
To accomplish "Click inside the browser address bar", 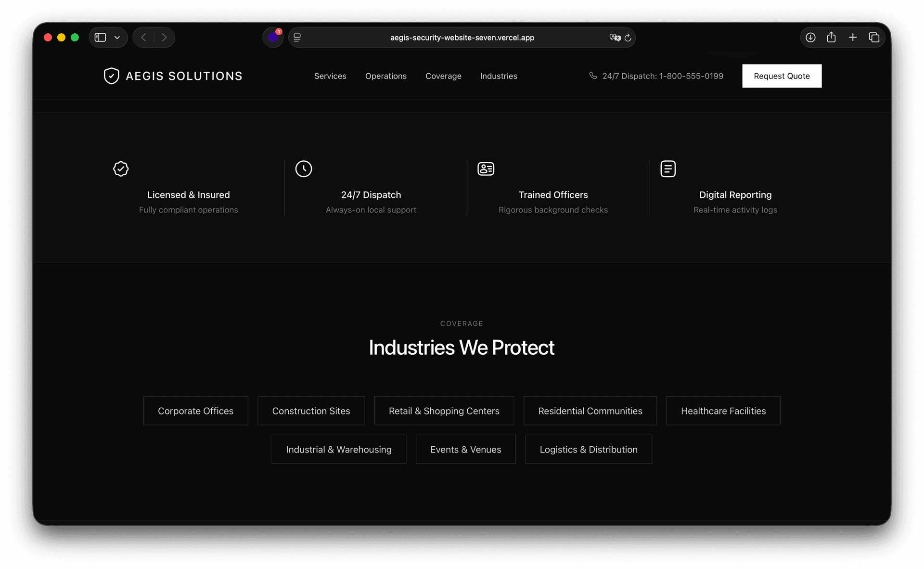I will (462, 38).
